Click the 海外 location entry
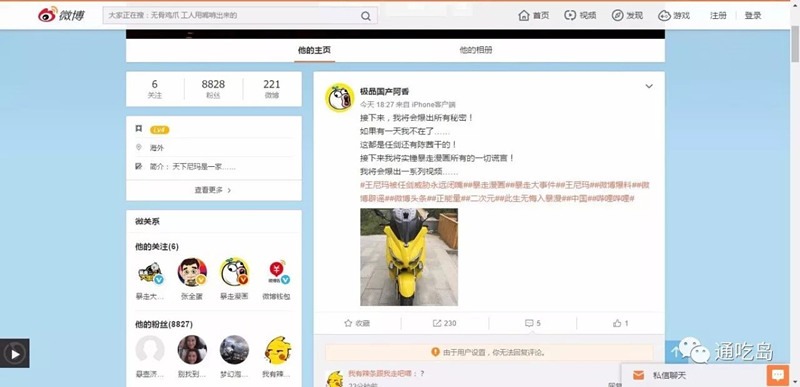This screenshot has width=800, height=387. (x=157, y=148)
